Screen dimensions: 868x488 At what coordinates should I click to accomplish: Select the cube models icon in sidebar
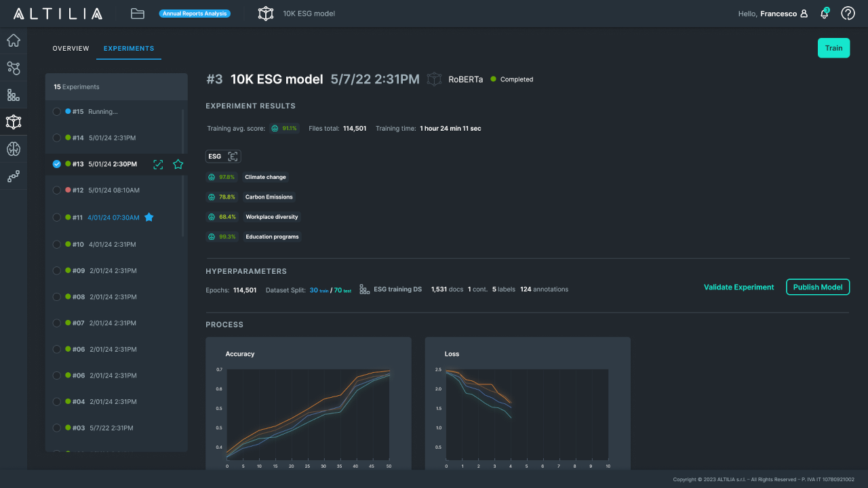[x=14, y=122]
